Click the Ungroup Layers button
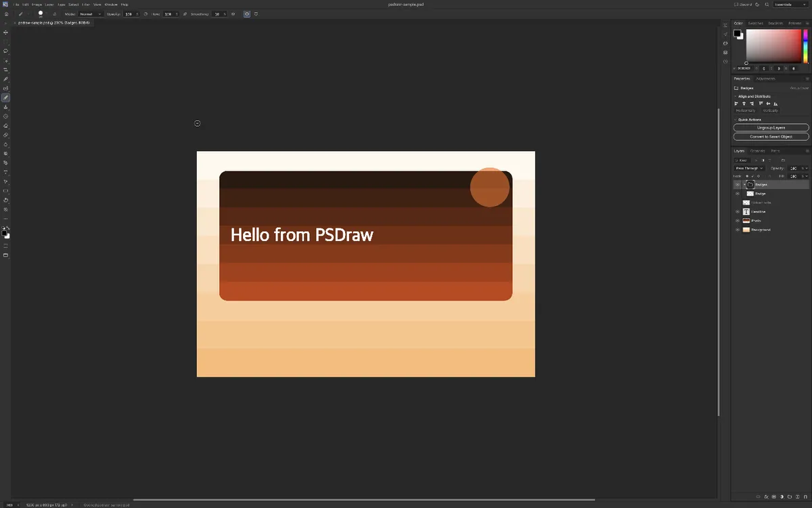Viewport: 812px width, 508px height. (x=771, y=127)
